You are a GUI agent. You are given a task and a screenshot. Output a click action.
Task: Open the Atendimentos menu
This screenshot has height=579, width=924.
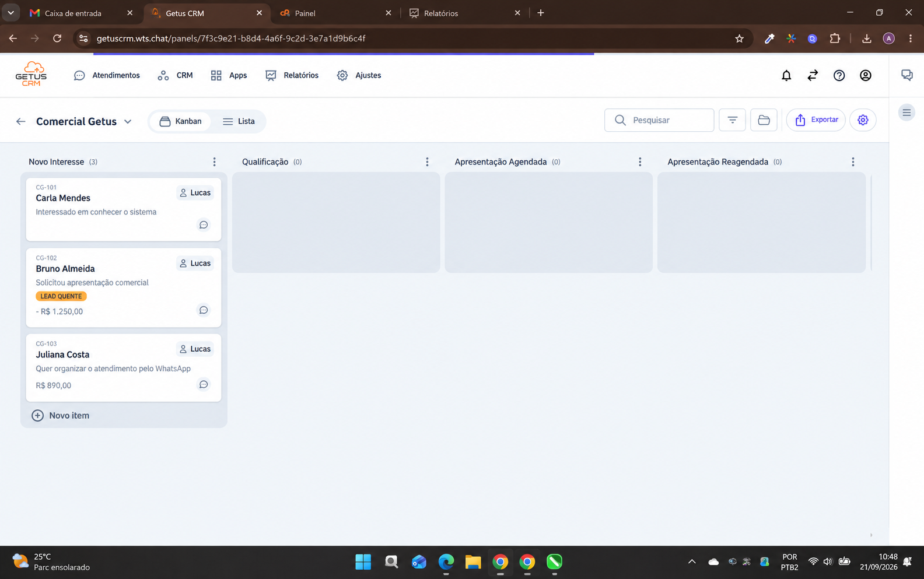pos(107,75)
